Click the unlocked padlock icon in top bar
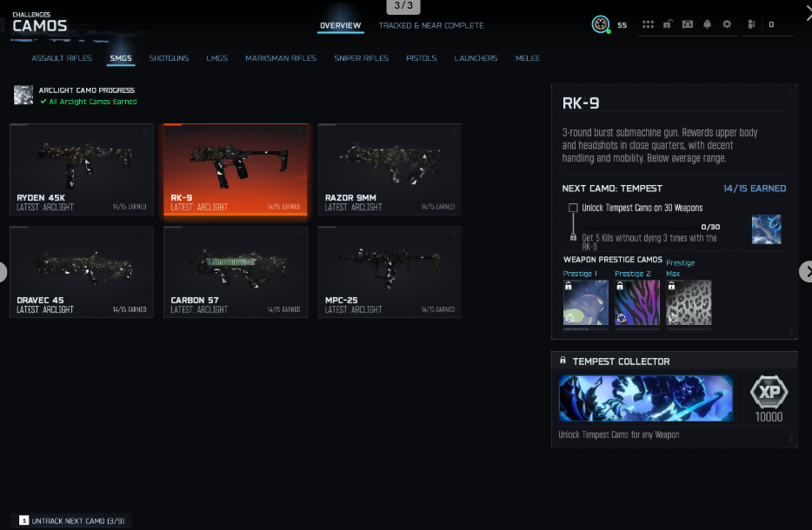 click(668, 24)
